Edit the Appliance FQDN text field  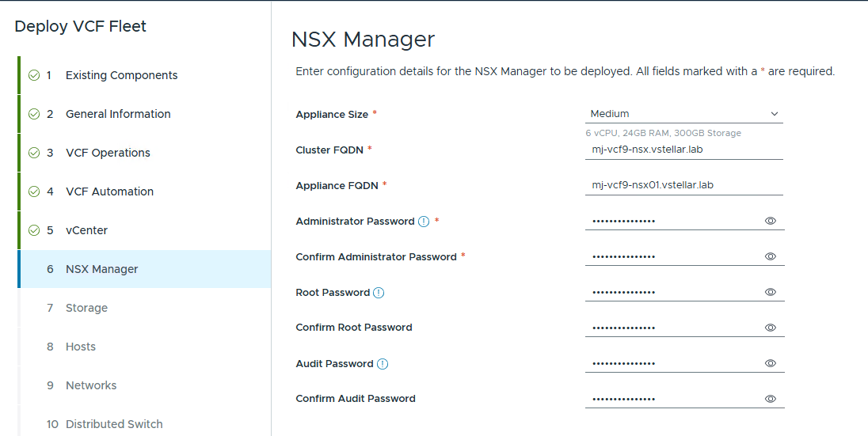pyautogui.click(x=684, y=185)
